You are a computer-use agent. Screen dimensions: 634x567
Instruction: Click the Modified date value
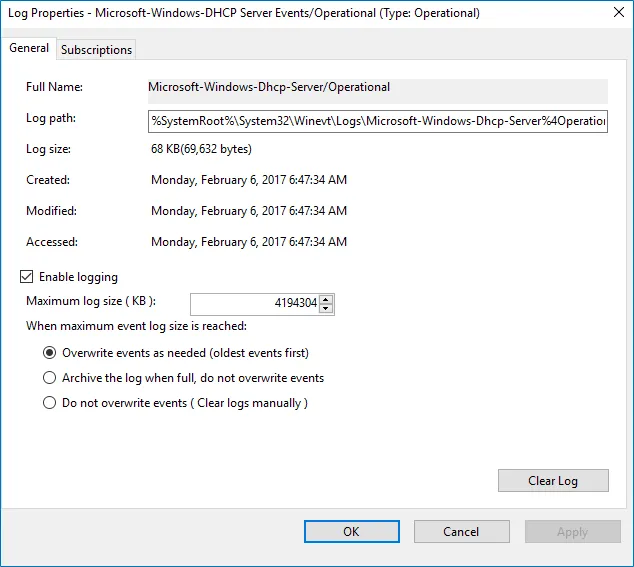[x=249, y=211]
